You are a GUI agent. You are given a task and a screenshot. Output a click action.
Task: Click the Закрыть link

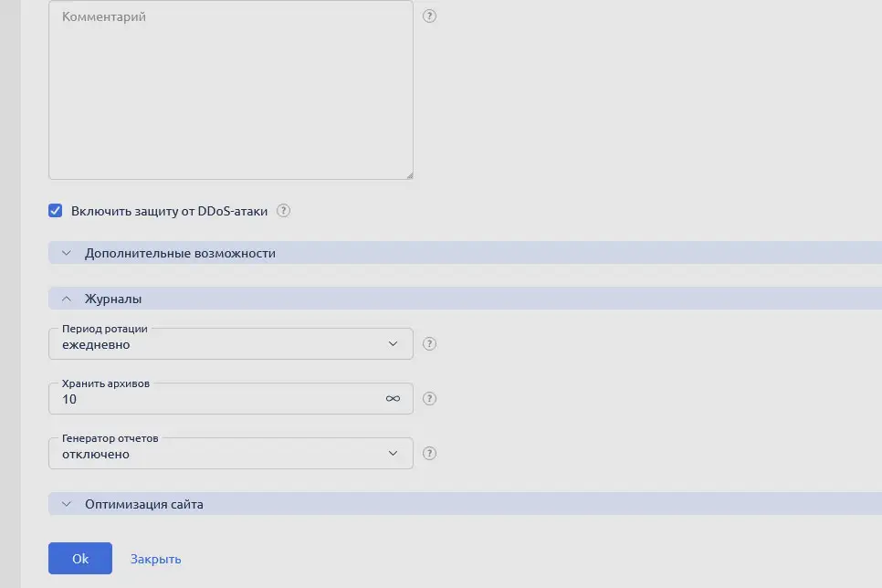(155, 558)
